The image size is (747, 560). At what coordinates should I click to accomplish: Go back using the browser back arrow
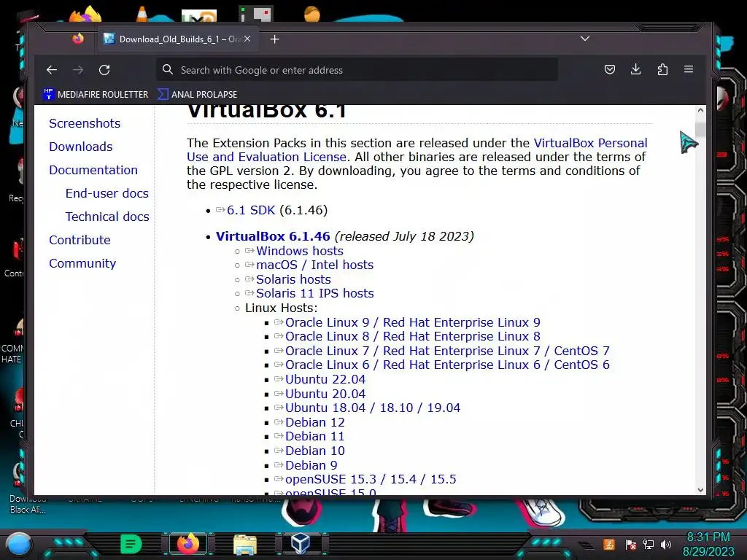click(52, 70)
